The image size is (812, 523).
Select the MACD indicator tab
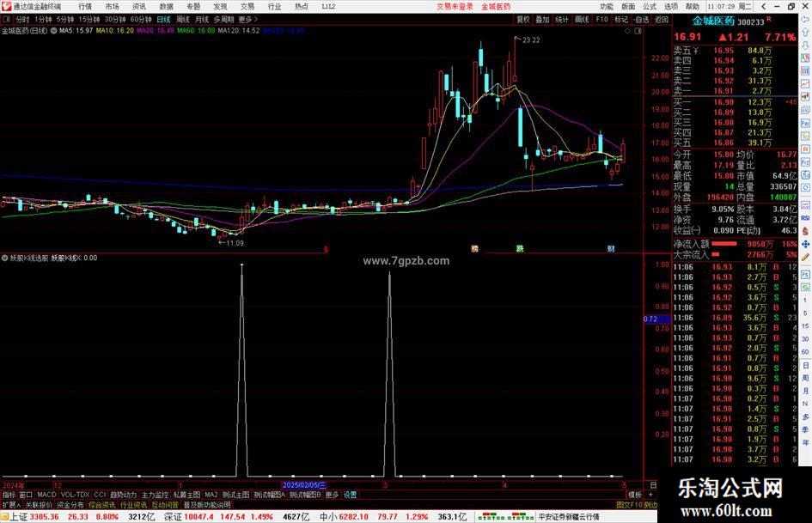pyautogui.click(x=46, y=495)
